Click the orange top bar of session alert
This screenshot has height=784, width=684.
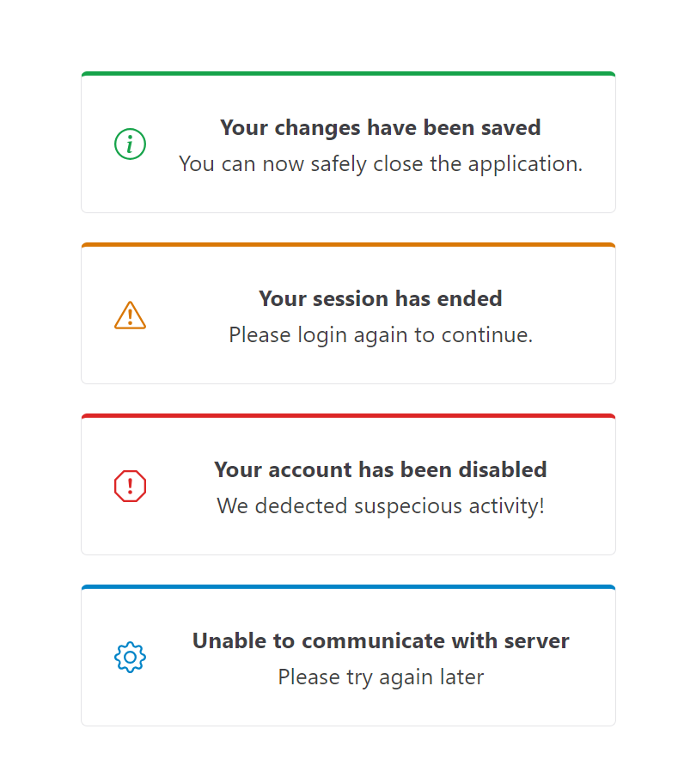348,245
